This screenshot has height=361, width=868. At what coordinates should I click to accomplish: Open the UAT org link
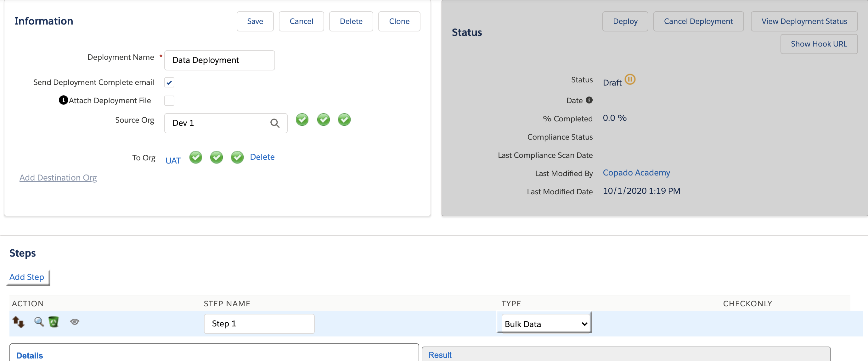pos(173,161)
